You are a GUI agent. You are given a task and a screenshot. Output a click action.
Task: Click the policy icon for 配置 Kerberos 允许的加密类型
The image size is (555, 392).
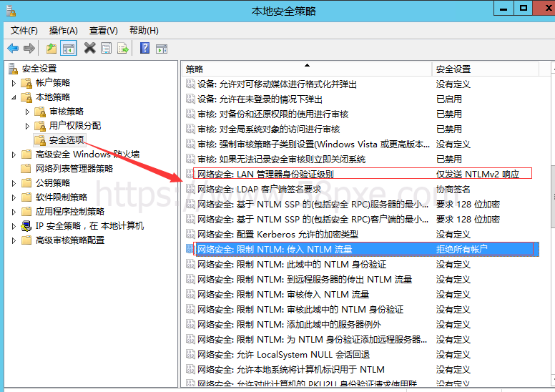coord(190,234)
